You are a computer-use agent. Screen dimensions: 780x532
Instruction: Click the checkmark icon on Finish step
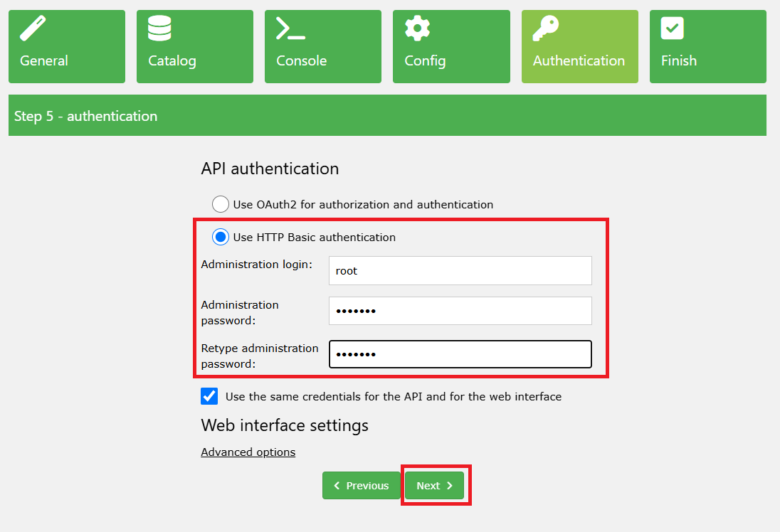tap(672, 28)
